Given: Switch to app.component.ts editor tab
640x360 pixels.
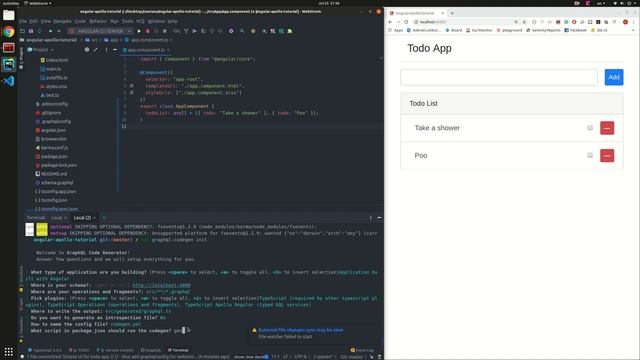Looking at the screenshot, I should coord(146,50).
